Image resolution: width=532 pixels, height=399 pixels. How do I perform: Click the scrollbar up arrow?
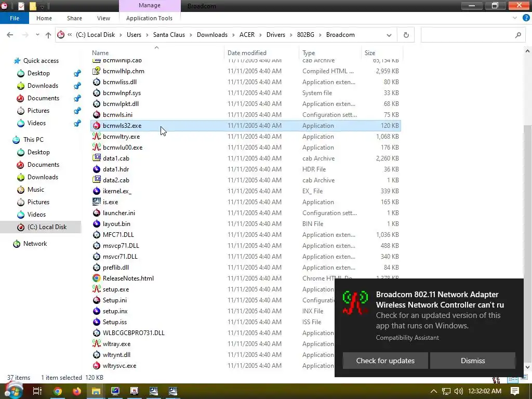coord(527,51)
